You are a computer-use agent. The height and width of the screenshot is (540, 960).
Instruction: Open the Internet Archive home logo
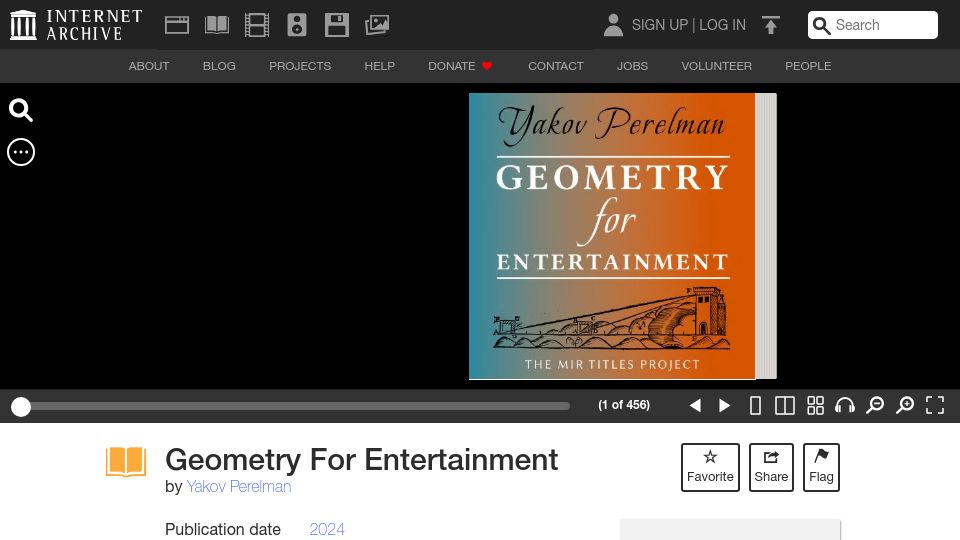coord(76,25)
